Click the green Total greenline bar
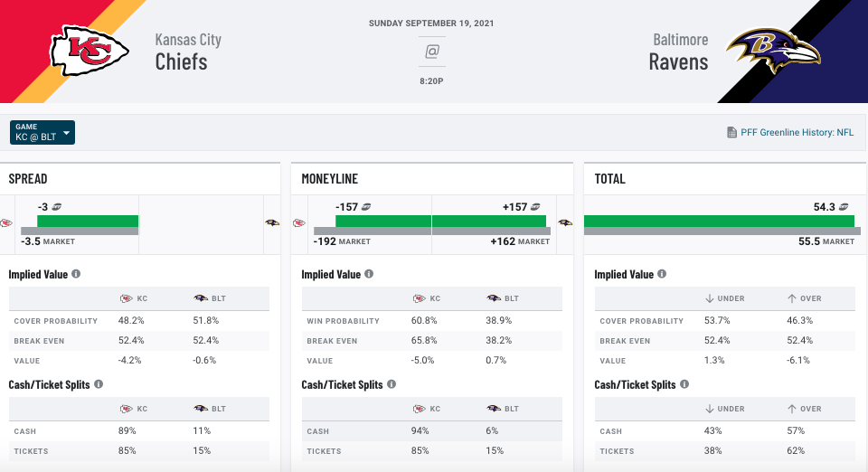Image resolution: width=868 pixels, height=472 pixels. click(x=719, y=221)
